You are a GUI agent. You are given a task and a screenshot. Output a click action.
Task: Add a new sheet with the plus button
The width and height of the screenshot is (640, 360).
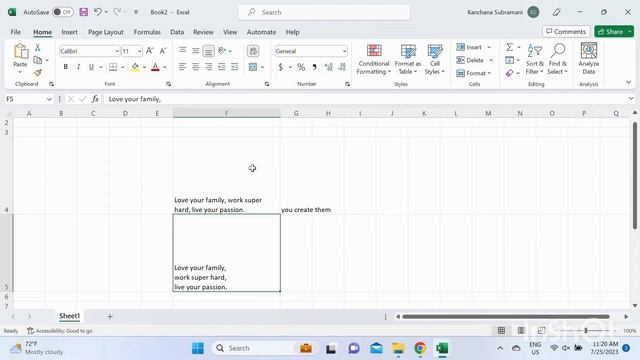[x=109, y=316]
